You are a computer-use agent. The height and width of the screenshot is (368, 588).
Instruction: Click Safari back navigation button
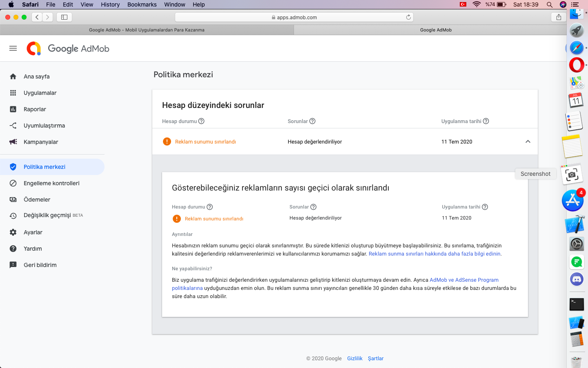click(x=37, y=17)
